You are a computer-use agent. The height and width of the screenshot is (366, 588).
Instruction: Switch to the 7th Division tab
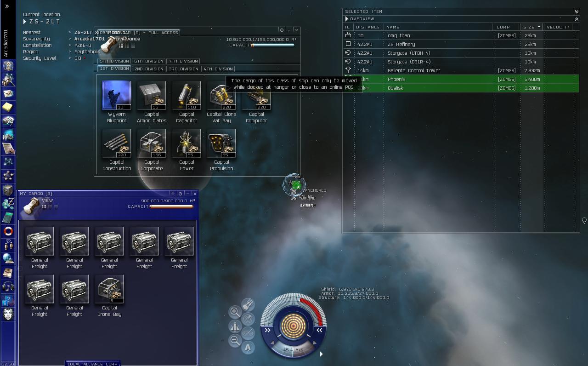(x=183, y=61)
